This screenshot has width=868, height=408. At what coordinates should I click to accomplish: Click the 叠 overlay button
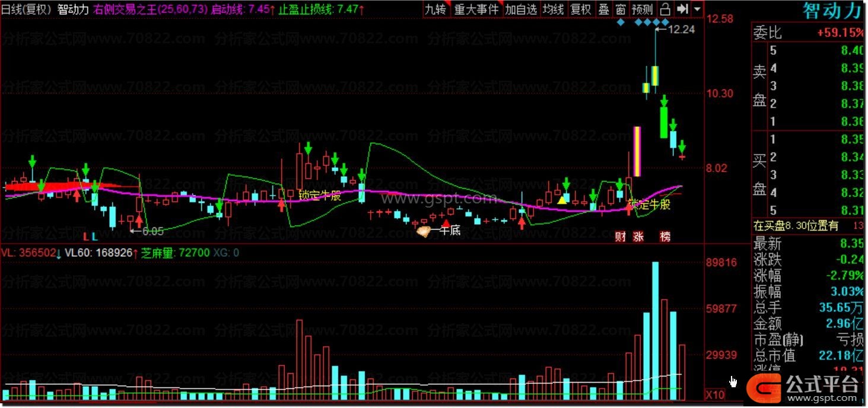604,9
